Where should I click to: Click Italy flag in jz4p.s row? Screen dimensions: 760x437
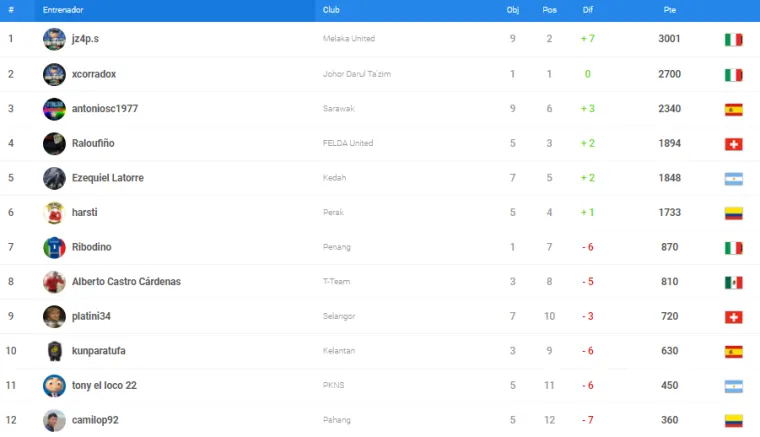[x=733, y=40]
